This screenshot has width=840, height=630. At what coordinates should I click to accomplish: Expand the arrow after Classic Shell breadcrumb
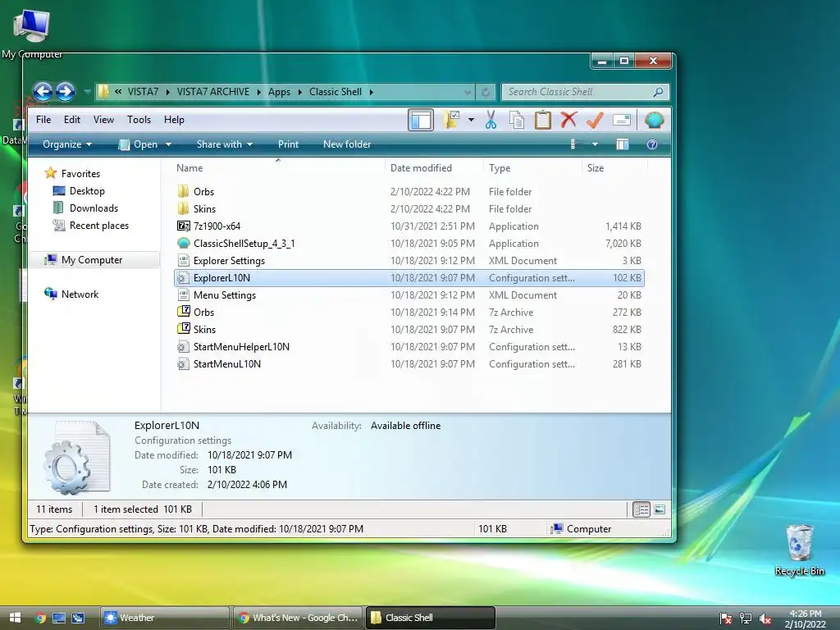click(372, 92)
